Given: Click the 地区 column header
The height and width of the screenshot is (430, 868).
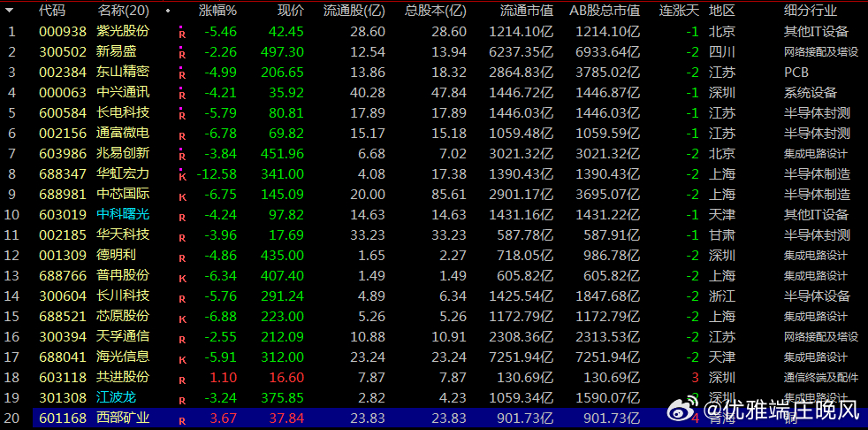Looking at the screenshot, I should pyautogui.click(x=722, y=10).
